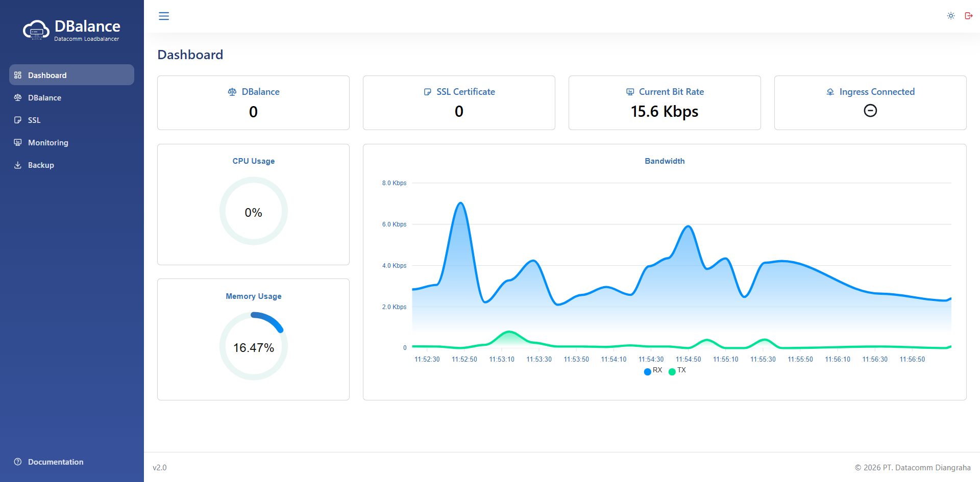980x482 pixels.
Task: Click the SSL Certificate card icon
Action: pos(428,92)
